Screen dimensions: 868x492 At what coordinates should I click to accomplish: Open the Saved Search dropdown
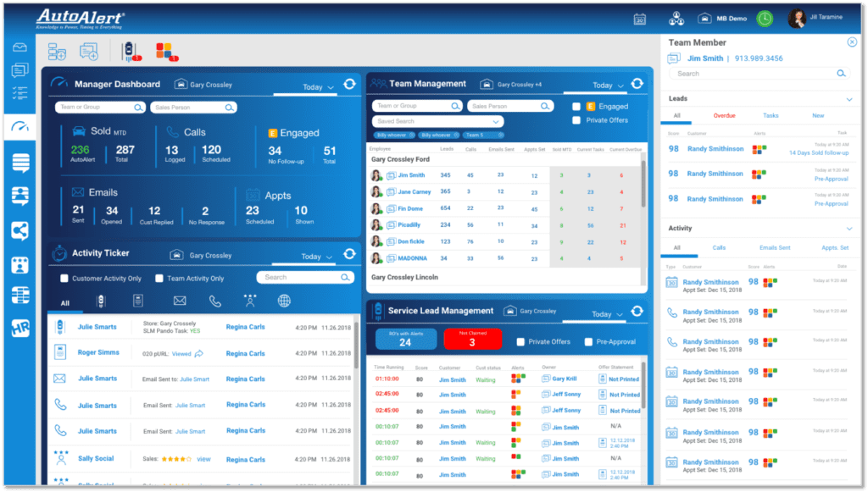437,122
